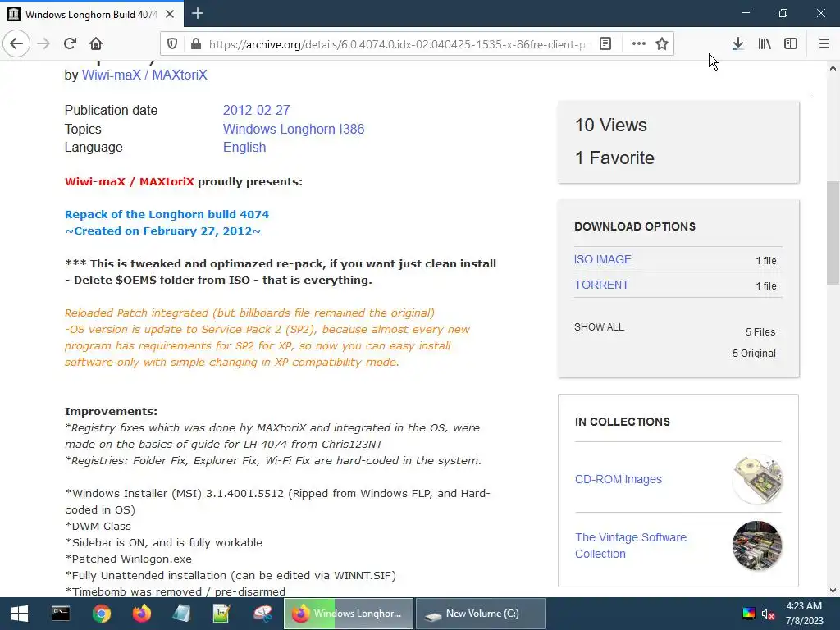The width and height of the screenshot is (840, 630).
Task: Click SHOW ALL download files
Action: [x=599, y=327]
